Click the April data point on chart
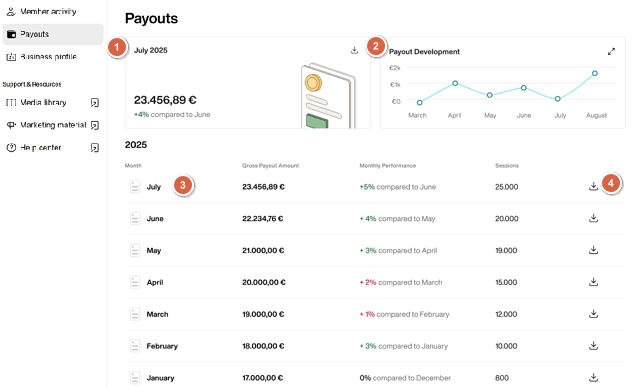 coord(455,83)
